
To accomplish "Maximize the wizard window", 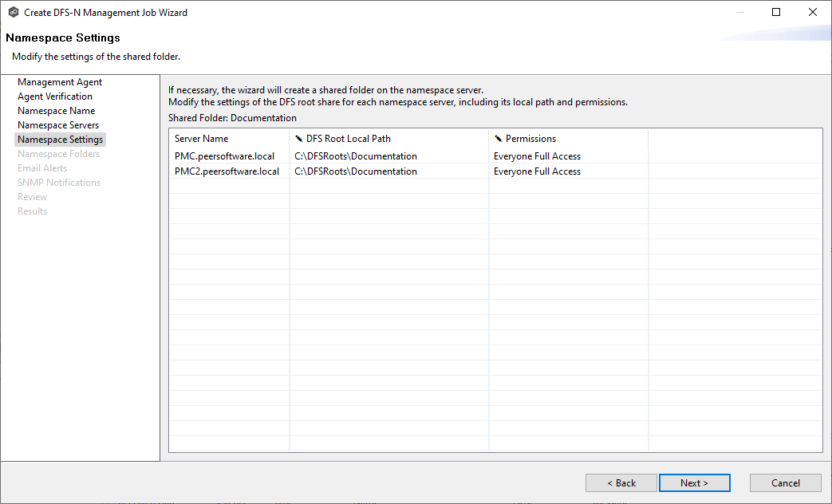I will click(775, 12).
